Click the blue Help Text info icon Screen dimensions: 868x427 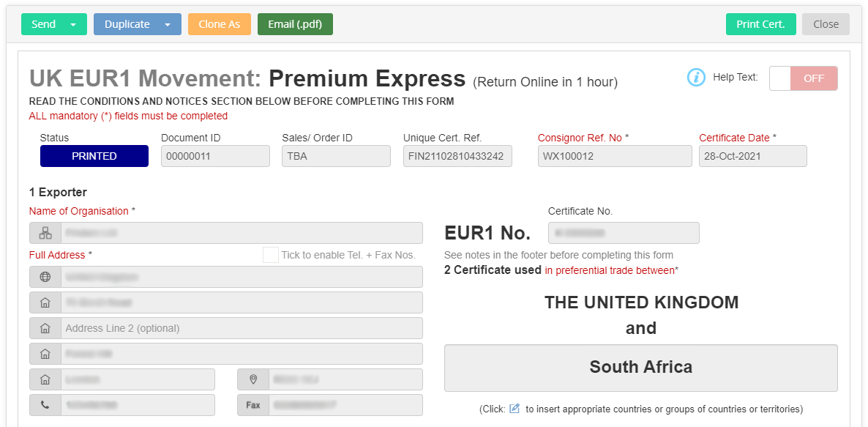[696, 78]
